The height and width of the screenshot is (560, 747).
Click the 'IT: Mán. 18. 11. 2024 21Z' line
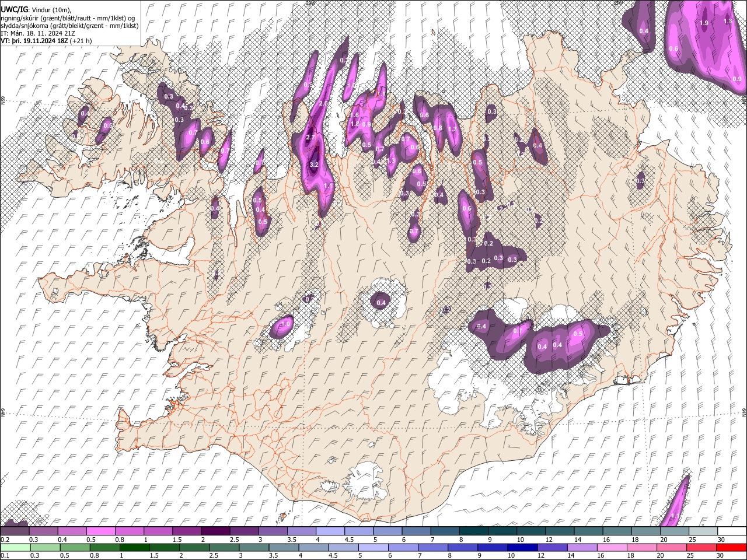pos(37,34)
